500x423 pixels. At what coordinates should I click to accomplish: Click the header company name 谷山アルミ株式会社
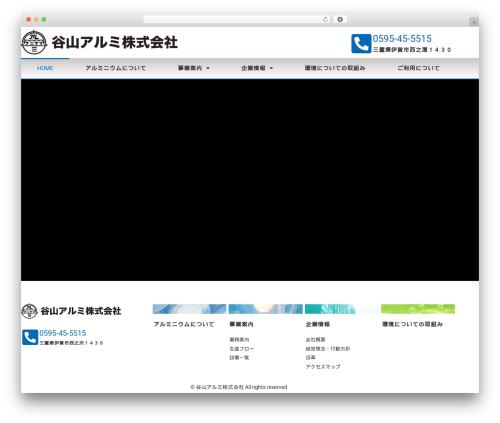115,43
